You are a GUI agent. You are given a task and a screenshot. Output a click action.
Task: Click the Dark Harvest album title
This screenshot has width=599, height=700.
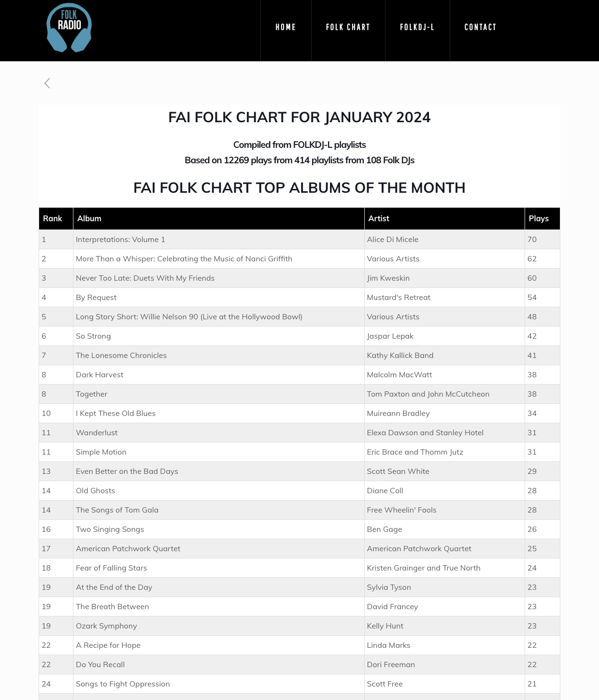click(x=100, y=375)
